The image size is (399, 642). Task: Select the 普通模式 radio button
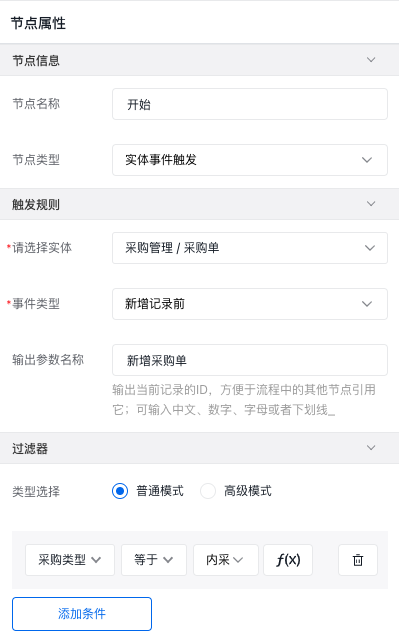pos(120,491)
